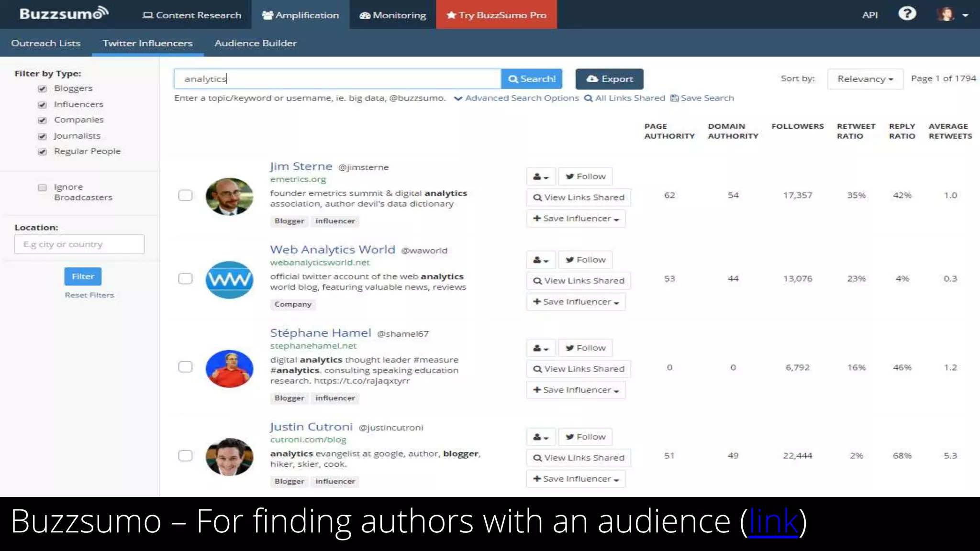Click the link in the slide caption
The height and width of the screenshot is (551, 980).
point(773,522)
